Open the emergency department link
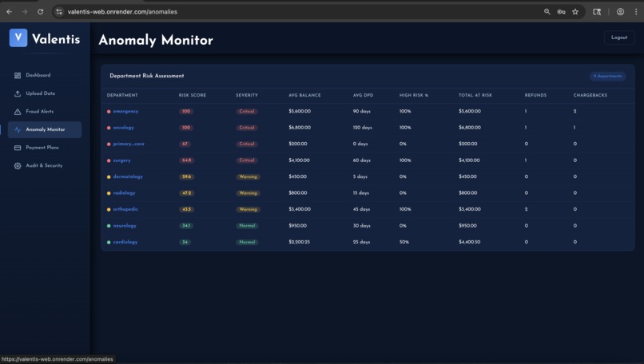Viewport: 644px width, 364px height. coord(125,111)
